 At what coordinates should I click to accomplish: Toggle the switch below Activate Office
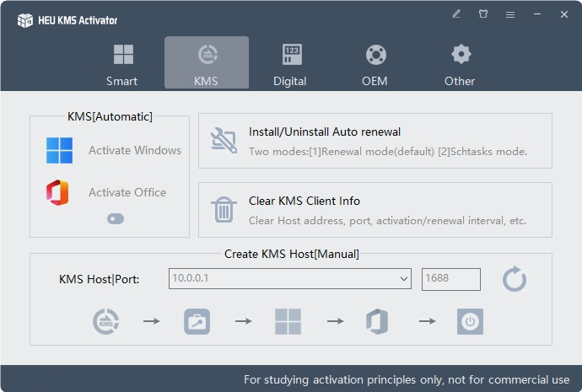click(116, 219)
